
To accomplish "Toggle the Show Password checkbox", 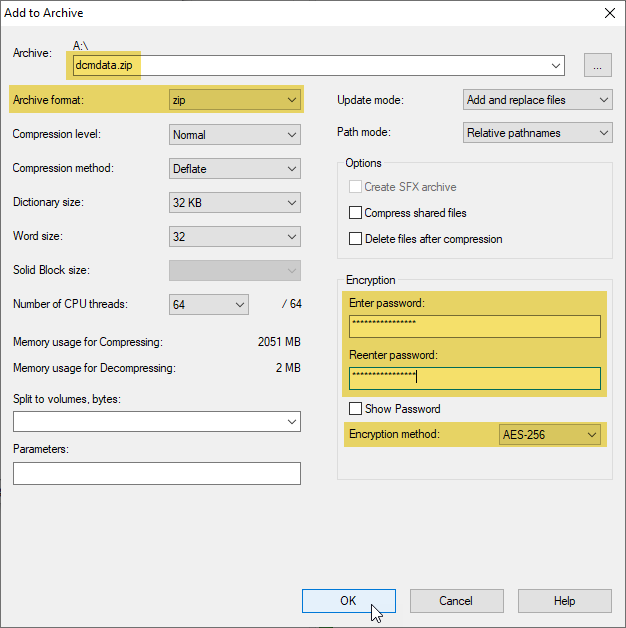I will point(355,409).
